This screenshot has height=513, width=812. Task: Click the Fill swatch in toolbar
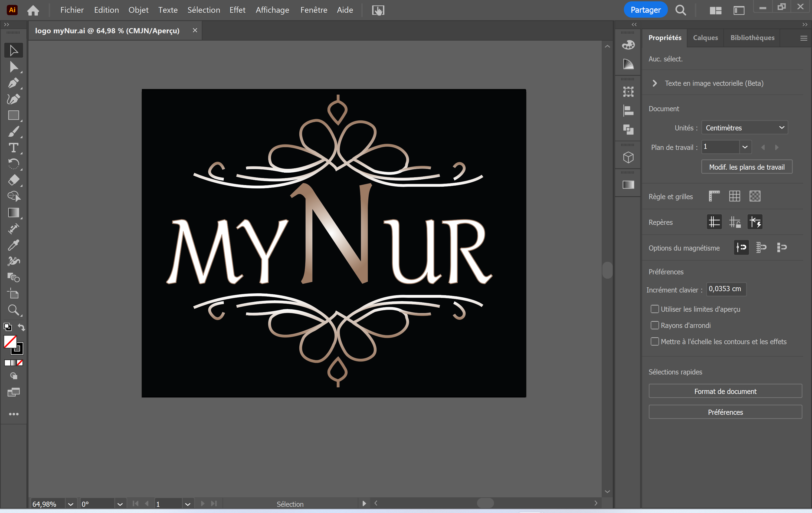[x=10, y=342]
